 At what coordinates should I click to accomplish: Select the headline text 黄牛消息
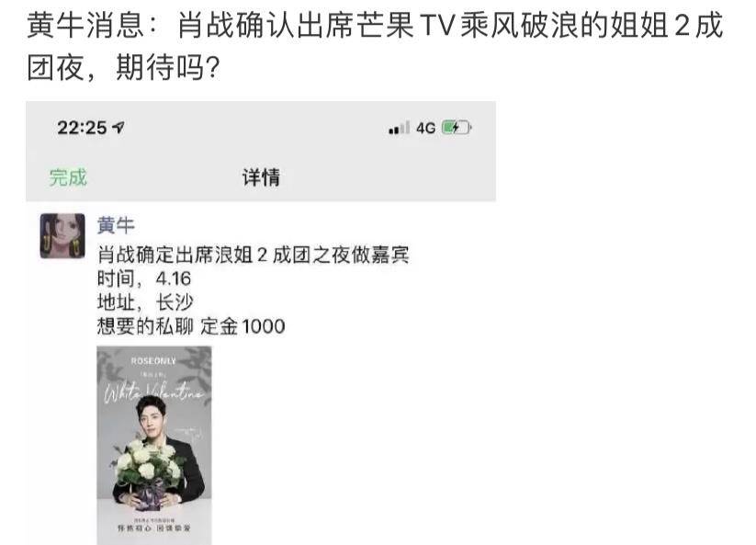tap(85, 25)
